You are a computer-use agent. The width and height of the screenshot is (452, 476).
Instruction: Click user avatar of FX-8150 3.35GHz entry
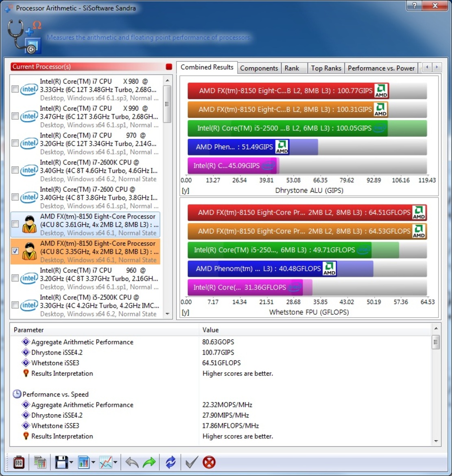click(29, 251)
